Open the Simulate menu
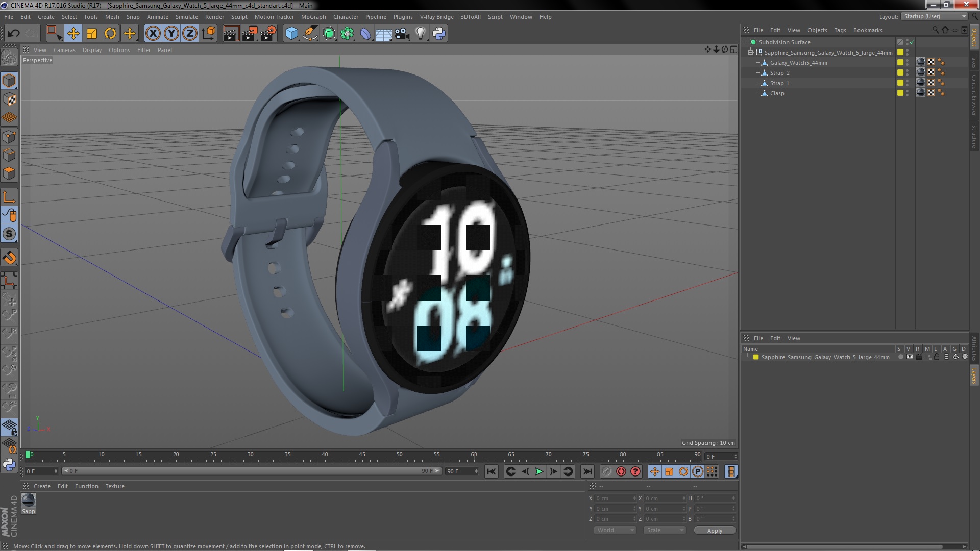The image size is (980, 551). [187, 17]
